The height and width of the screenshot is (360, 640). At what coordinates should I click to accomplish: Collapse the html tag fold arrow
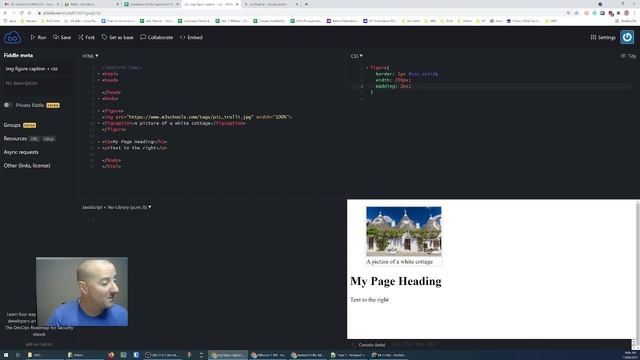point(99,74)
